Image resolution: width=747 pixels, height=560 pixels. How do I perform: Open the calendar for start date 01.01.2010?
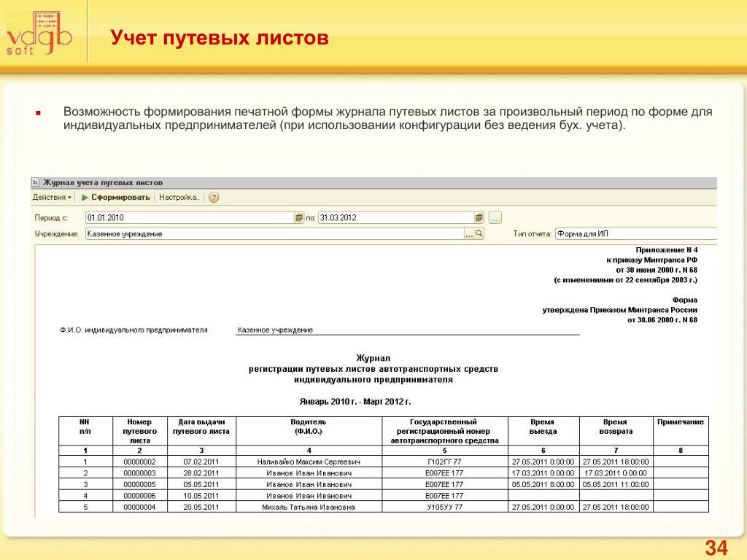click(299, 217)
